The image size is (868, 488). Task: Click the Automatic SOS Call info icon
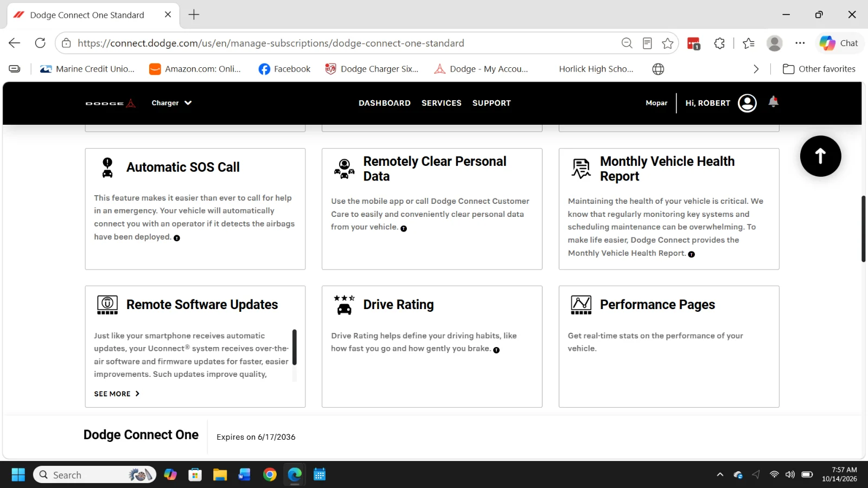click(x=177, y=238)
